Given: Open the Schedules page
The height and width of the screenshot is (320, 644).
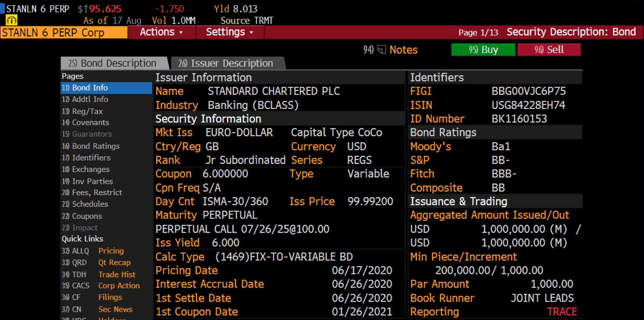Looking at the screenshot, I should [x=85, y=204].
